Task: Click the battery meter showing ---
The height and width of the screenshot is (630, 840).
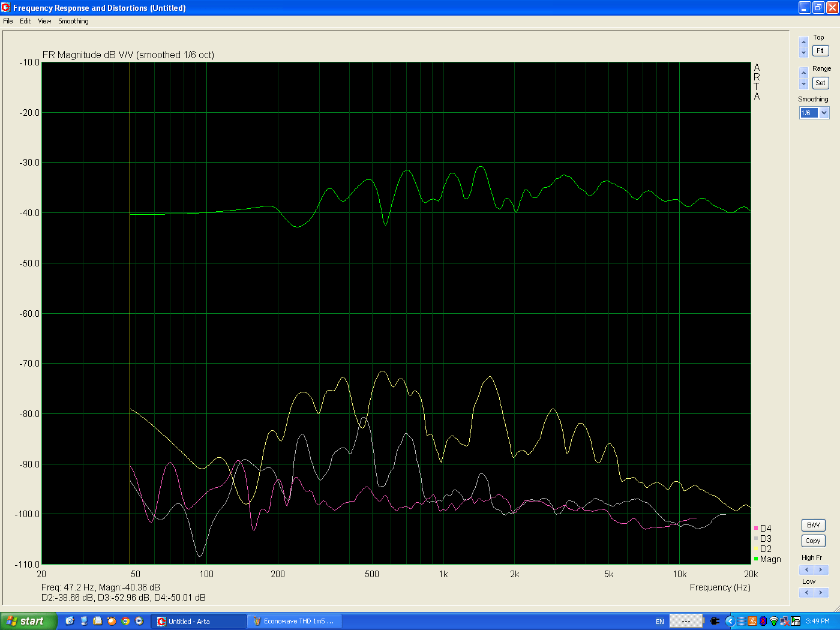Action: 686,621
